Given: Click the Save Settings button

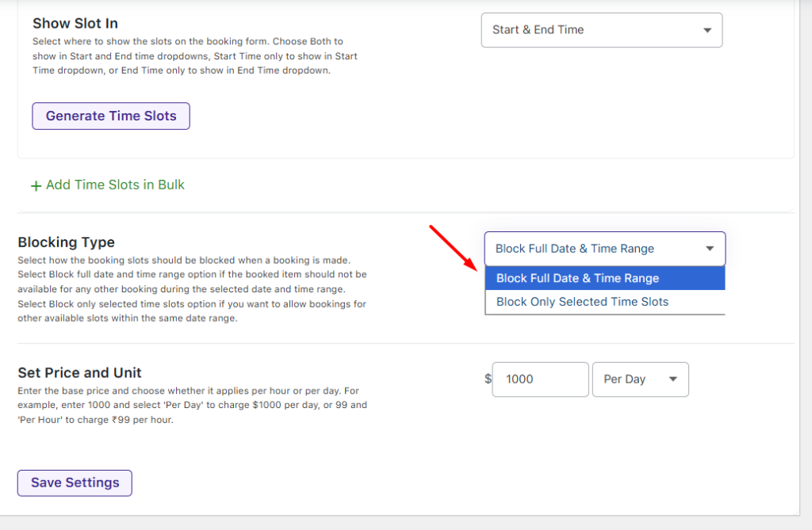Looking at the screenshot, I should tap(75, 482).
